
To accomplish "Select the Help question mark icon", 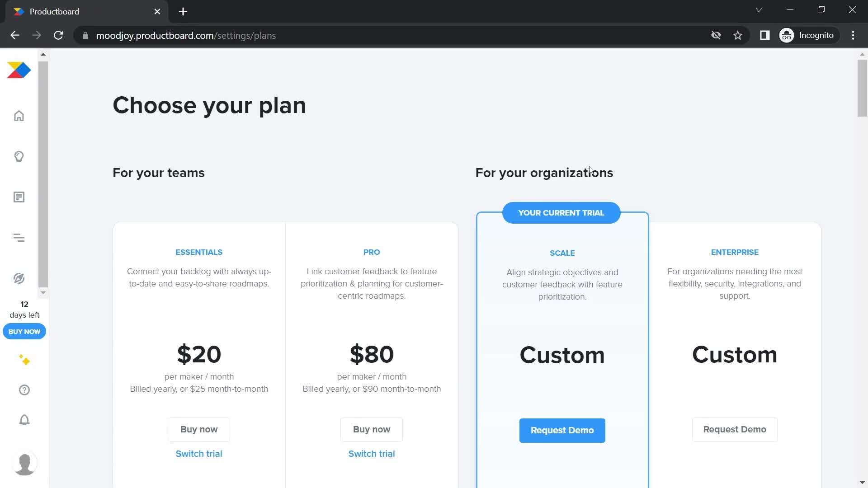I will pos(24,390).
